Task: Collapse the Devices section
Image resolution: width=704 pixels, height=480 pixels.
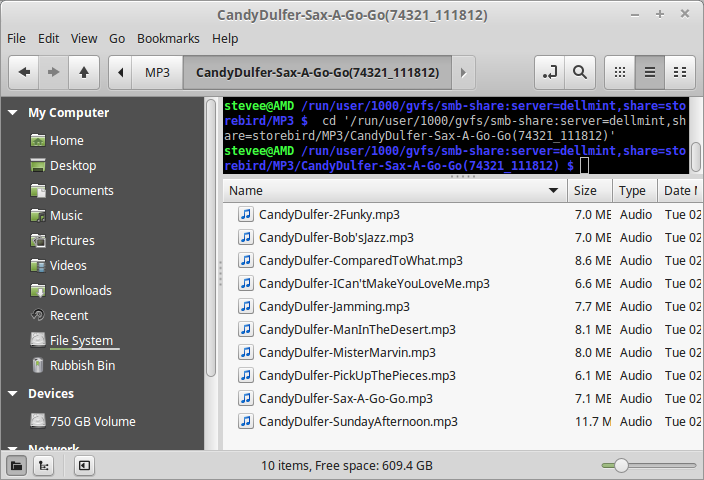Action: (13, 394)
